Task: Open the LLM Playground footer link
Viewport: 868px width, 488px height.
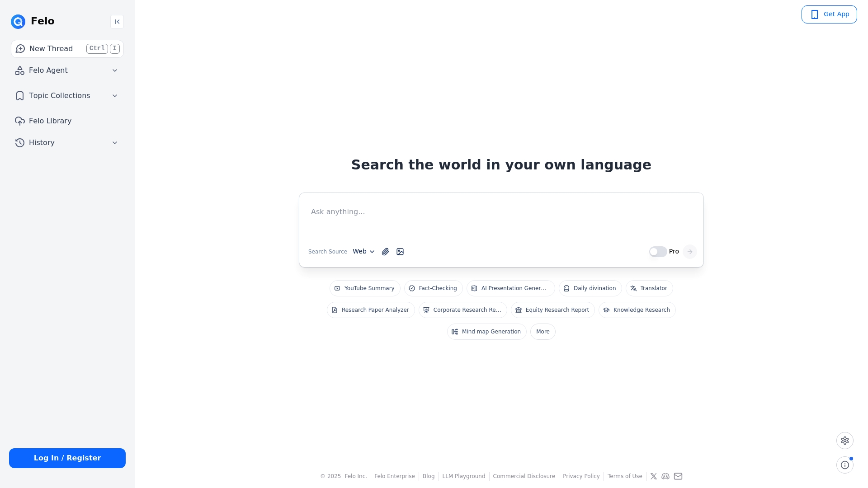Action: tap(464, 476)
